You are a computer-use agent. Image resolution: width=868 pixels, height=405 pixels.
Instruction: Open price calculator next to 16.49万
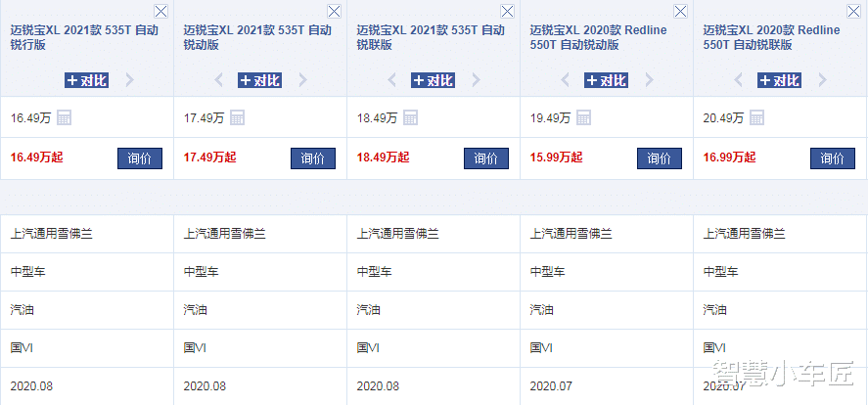point(65,117)
